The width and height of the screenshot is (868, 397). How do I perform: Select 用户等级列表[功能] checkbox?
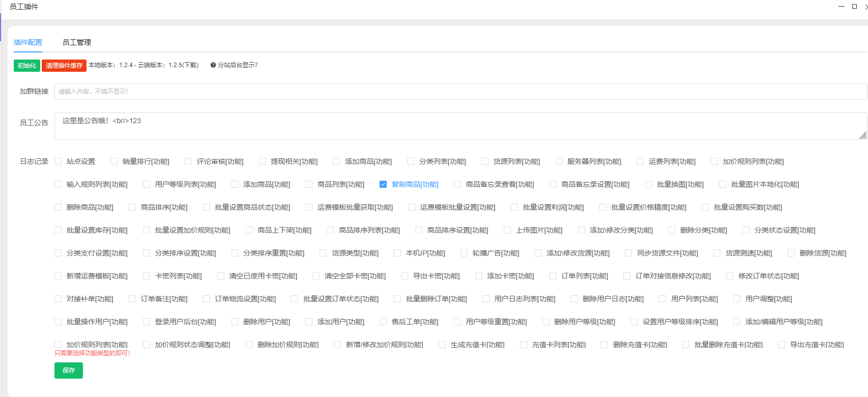tap(147, 184)
